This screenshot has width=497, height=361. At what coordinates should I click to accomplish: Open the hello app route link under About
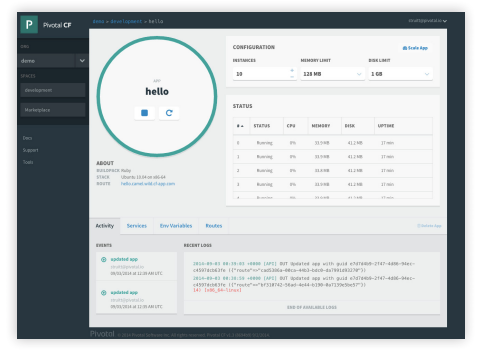click(x=148, y=184)
